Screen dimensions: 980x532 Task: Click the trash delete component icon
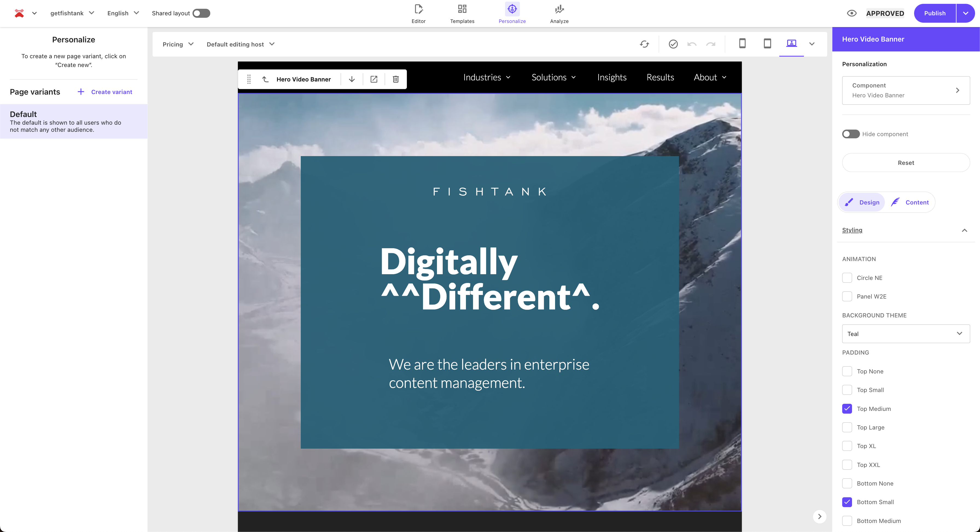(x=396, y=79)
